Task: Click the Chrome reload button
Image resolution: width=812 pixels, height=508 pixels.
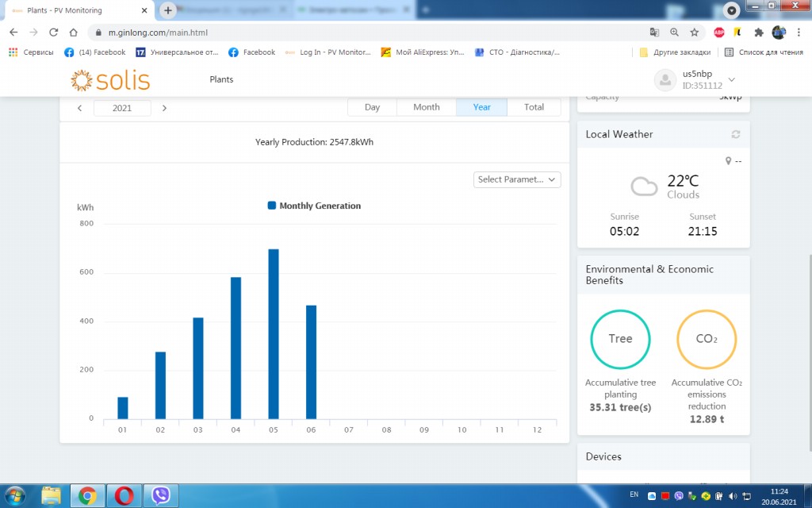Action: 53,33
